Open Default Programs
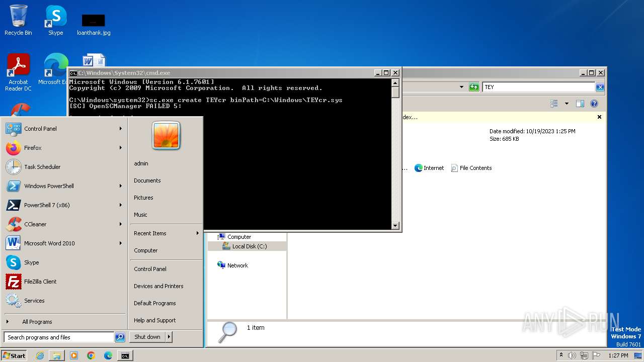Screen dimensions: 644x362 pyautogui.click(x=154, y=303)
